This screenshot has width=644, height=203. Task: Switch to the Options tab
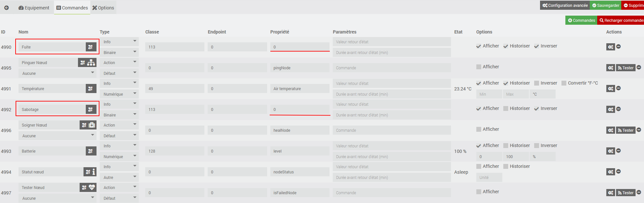[103, 8]
